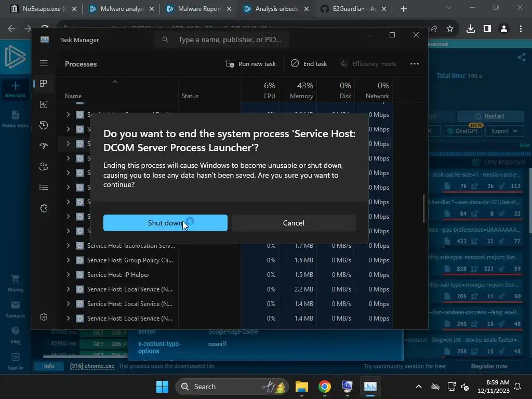532x399 pixels.
Task: Switch to E2Guardian GitHub tab
Action: pyautogui.click(x=354, y=9)
